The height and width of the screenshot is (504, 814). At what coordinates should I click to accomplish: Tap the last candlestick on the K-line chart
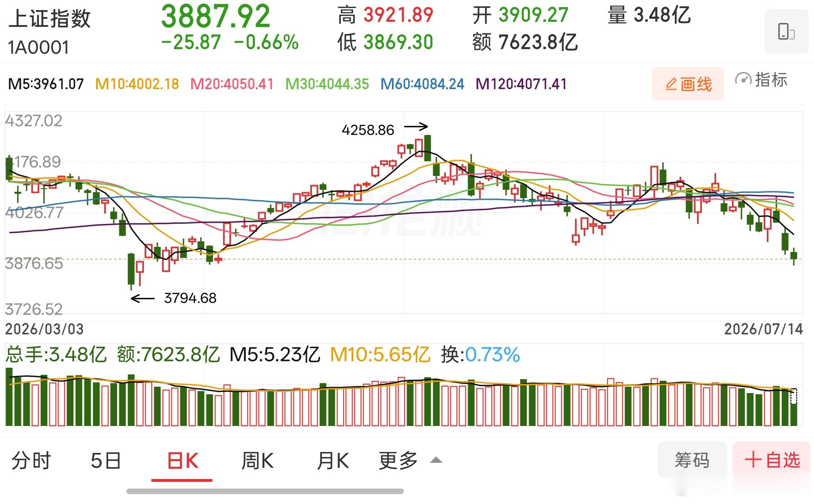pyautogui.click(x=794, y=256)
